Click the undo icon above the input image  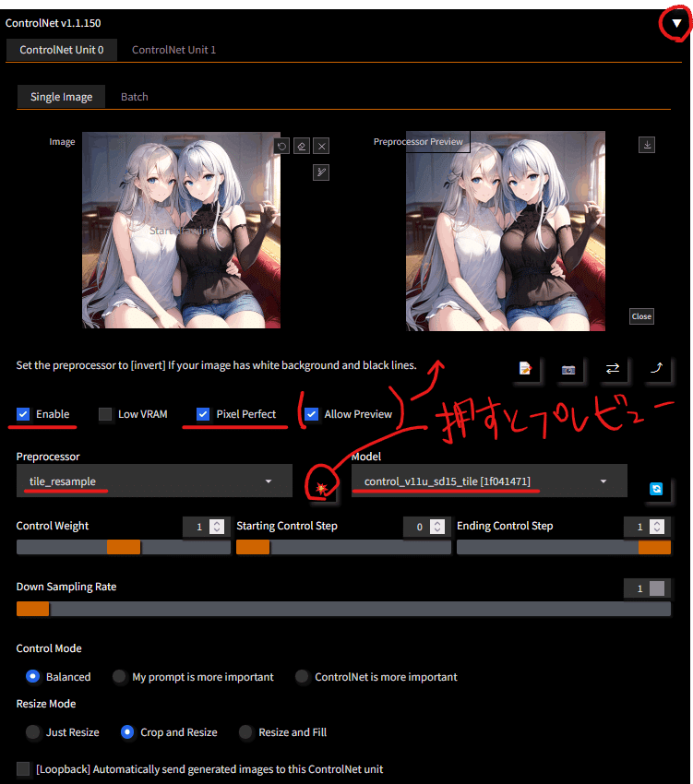pos(281,146)
